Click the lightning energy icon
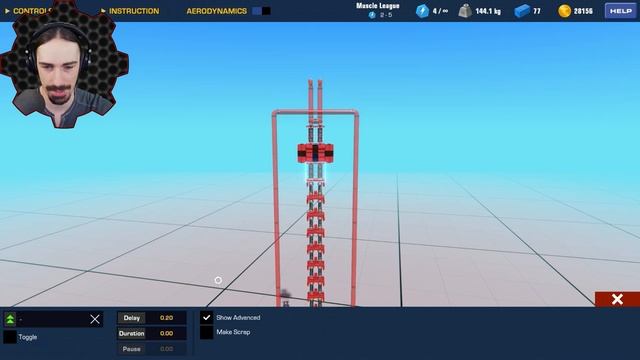This screenshot has width=640, height=360. click(422, 11)
